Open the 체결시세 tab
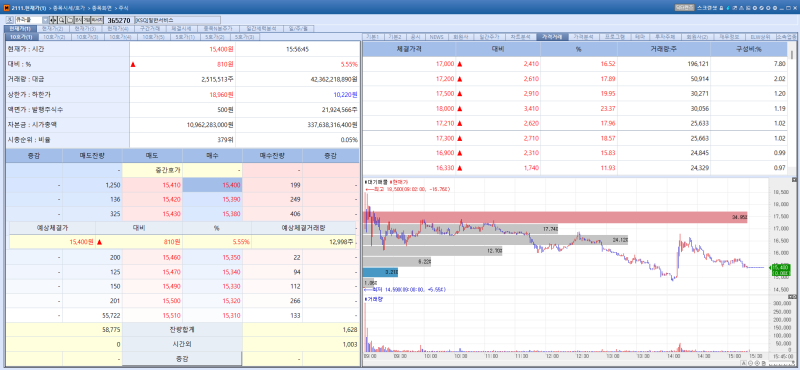 coord(182,29)
